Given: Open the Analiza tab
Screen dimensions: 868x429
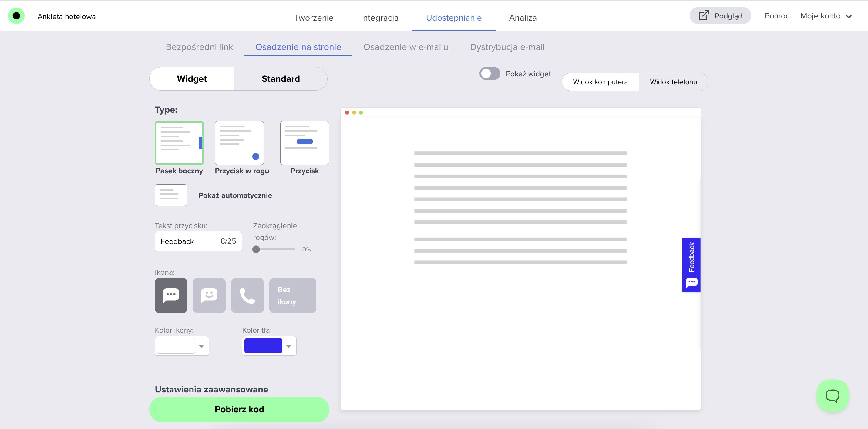Looking at the screenshot, I should tap(523, 18).
